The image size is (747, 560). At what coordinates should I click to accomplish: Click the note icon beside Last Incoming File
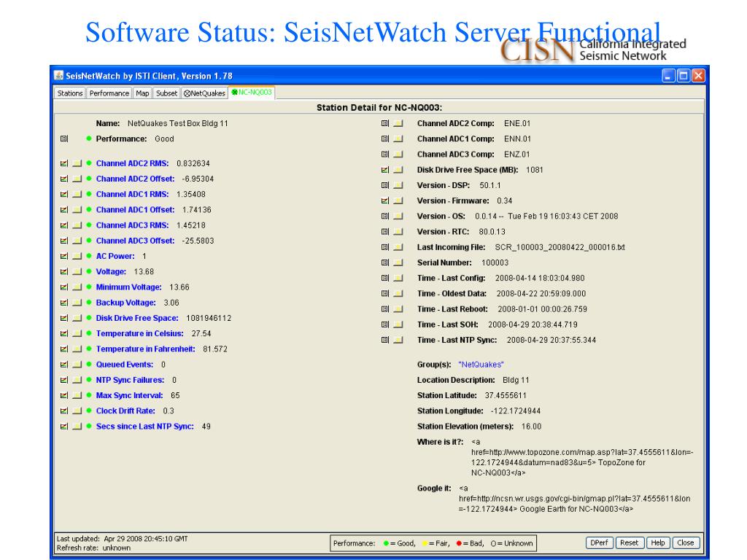pos(398,247)
